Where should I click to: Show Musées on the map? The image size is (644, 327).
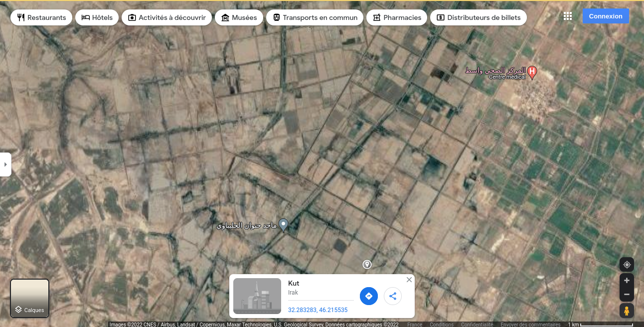239,17
